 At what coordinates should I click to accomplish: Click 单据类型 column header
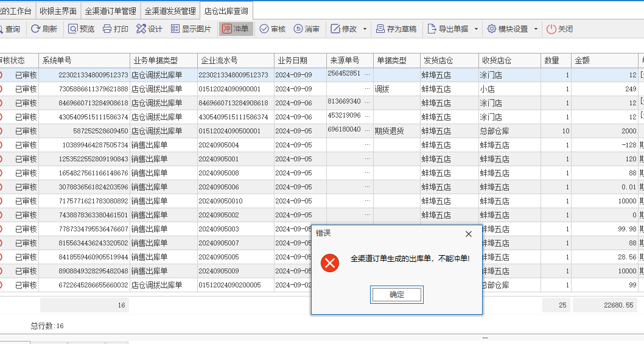point(397,60)
